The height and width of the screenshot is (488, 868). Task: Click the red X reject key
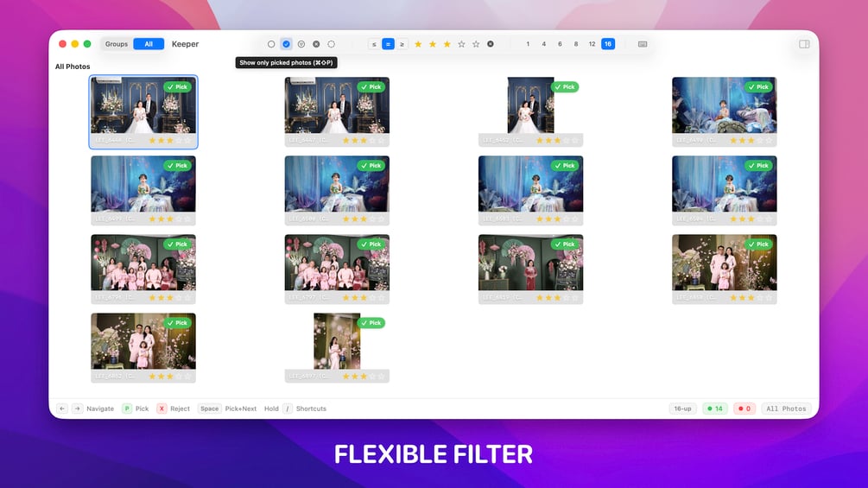pyautogui.click(x=162, y=409)
